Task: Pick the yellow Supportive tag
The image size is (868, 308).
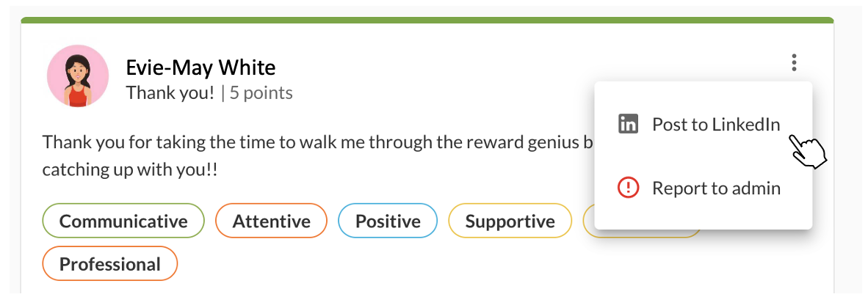Action: tap(510, 221)
